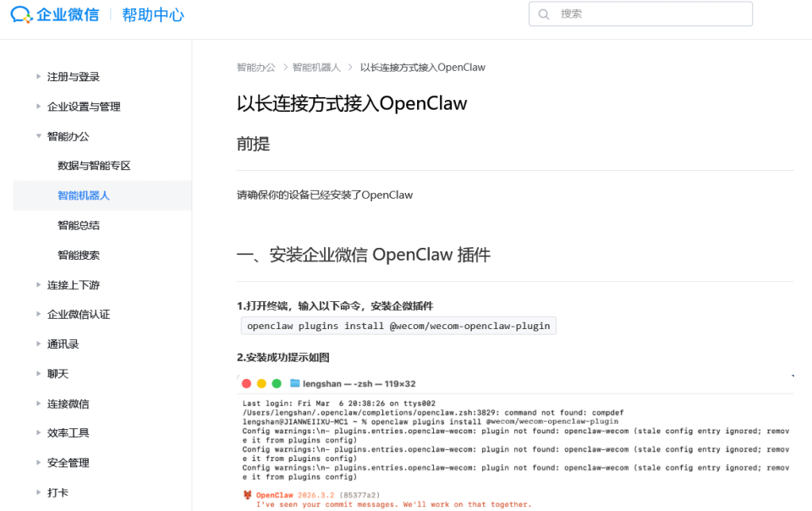Open the 聊天 sidebar label
Screen dimensions: 812x511
tap(58, 374)
